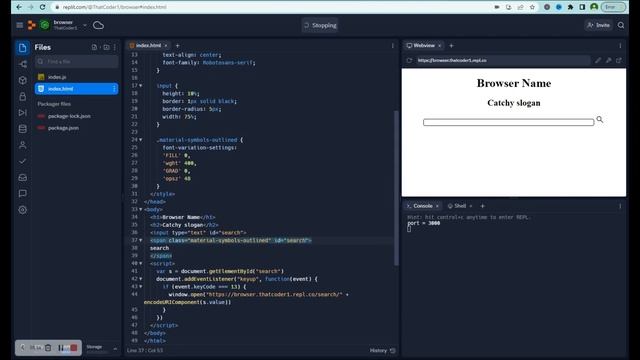This screenshot has height=360, width=640.
Task: Fold the input CSS block at line 17
Action: [141, 86]
